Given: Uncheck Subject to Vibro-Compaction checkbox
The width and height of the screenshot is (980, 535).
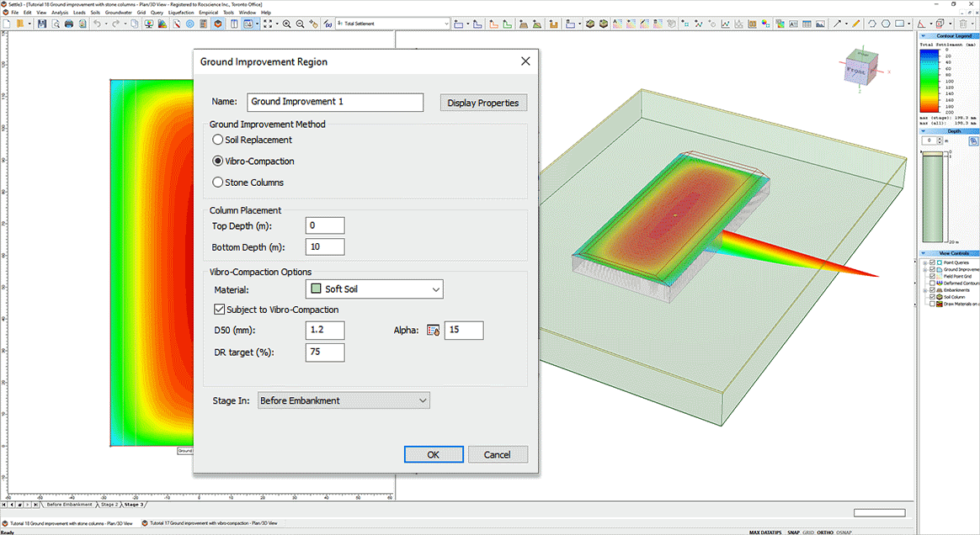Looking at the screenshot, I should pyautogui.click(x=220, y=309).
